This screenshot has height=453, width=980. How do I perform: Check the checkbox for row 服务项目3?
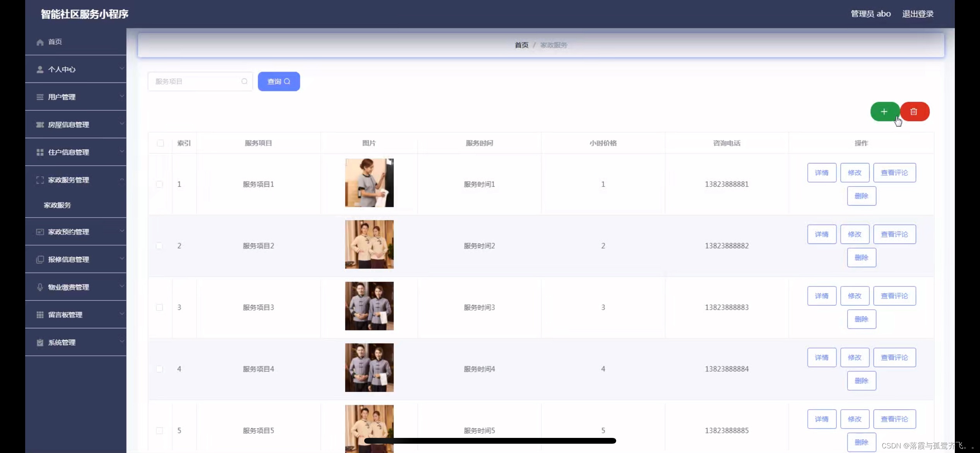click(159, 307)
